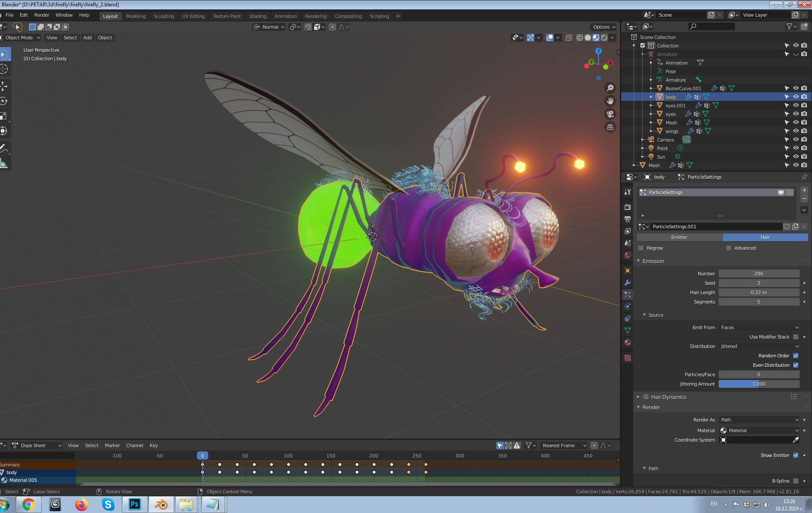Switch particles to Emitter mode
The height and width of the screenshot is (513, 812).
pyautogui.click(x=679, y=237)
